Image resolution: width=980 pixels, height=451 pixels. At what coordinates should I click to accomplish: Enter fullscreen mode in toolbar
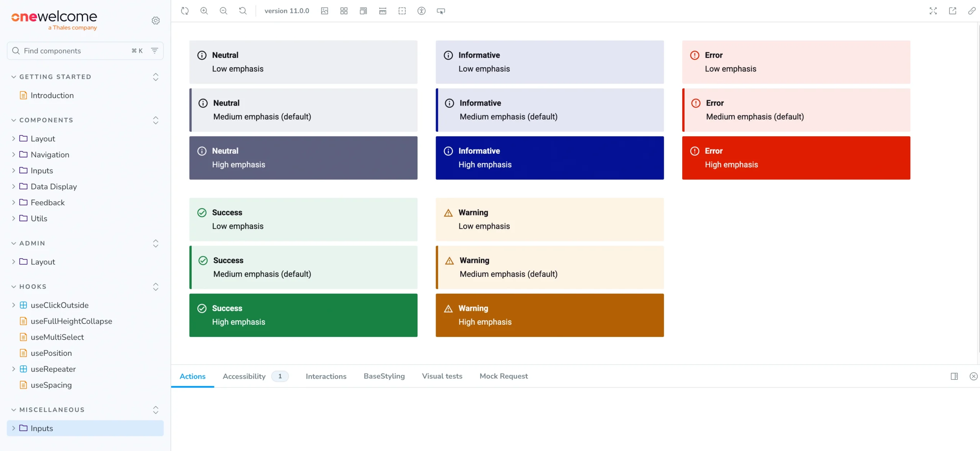(x=933, y=11)
